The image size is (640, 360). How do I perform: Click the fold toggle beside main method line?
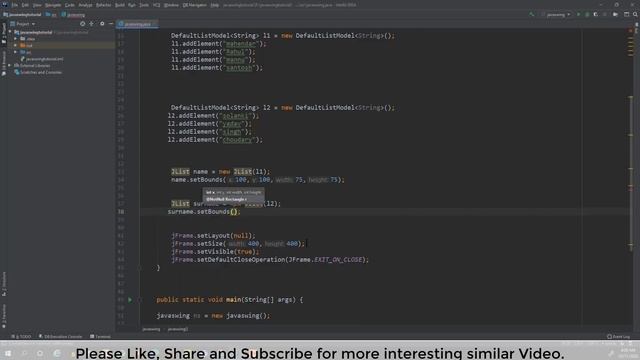click(x=140, y=300)
